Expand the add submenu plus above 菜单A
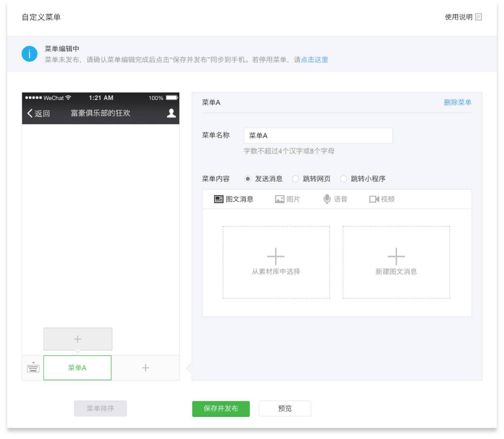 click(x=78, y=339)
